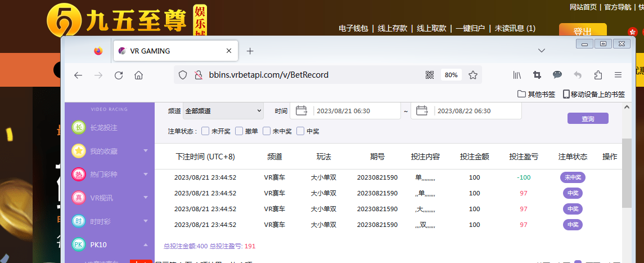Click 中奖 badge in the ,,单 bet row
The image size is (644, 263).
pyautogui.click(x=573, y=193)
